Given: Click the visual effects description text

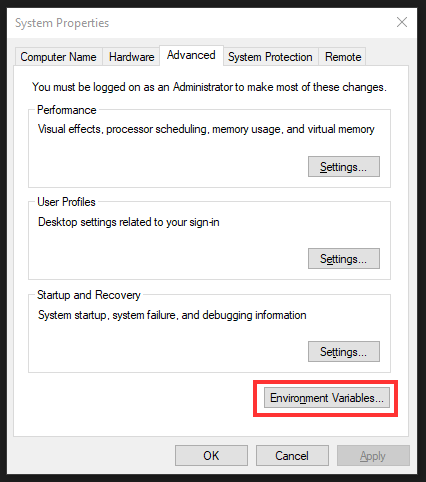Looking at the screenshot, I should [x=206, y=129].
